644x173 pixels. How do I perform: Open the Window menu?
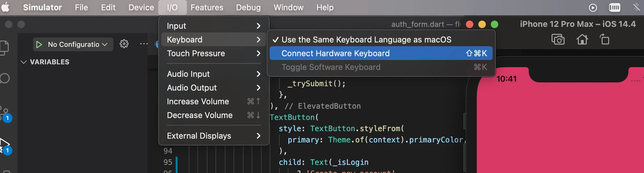[288, 7]
